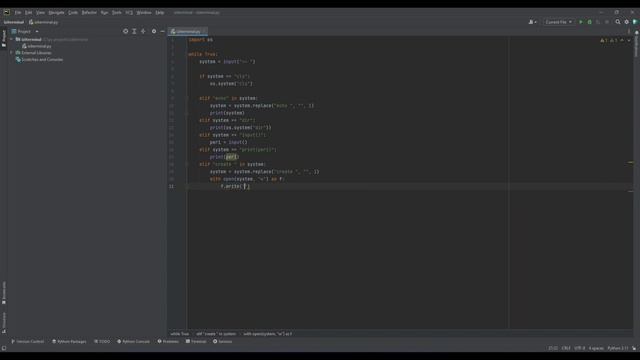Open IDE settings gear in toolbar

[x=627, y=22]
